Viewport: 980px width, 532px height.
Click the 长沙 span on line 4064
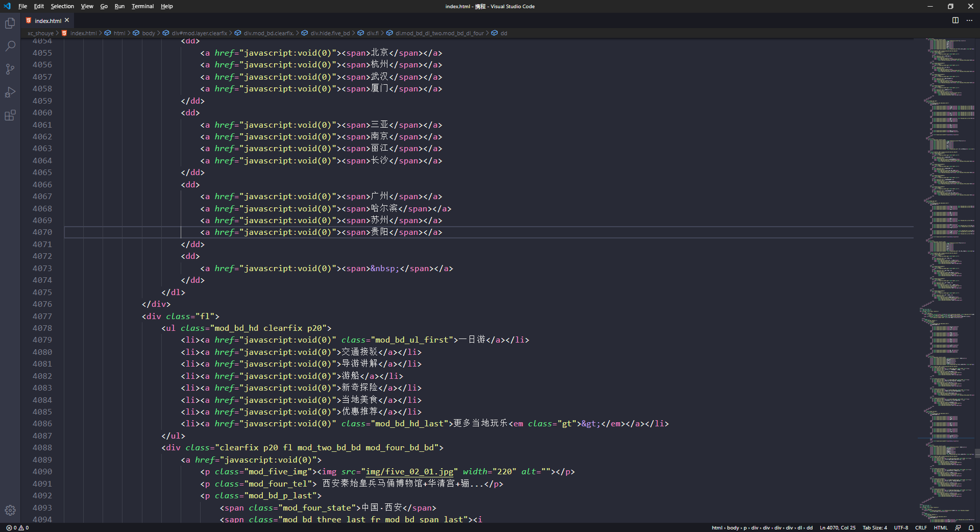(379, 161)
